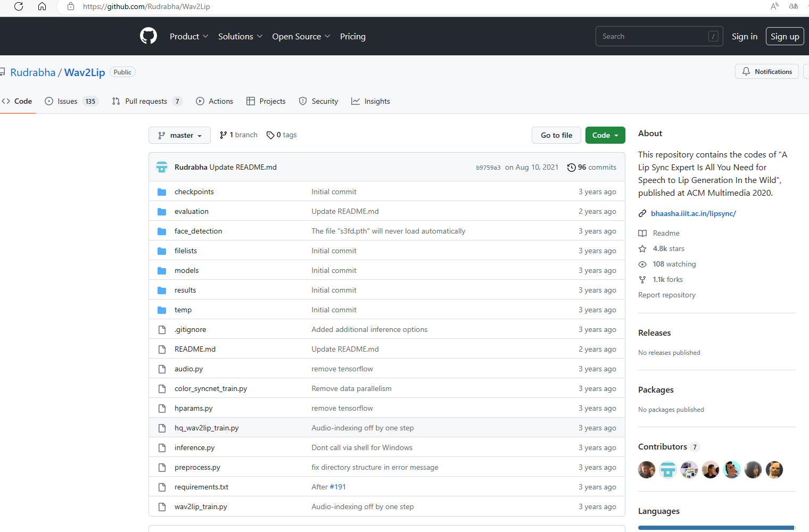The width and height of the screenshot is (809, 532).
Task: Open the bhaasha.iiit.ac.in/lipsync/ link
Action: coord(694,213)
